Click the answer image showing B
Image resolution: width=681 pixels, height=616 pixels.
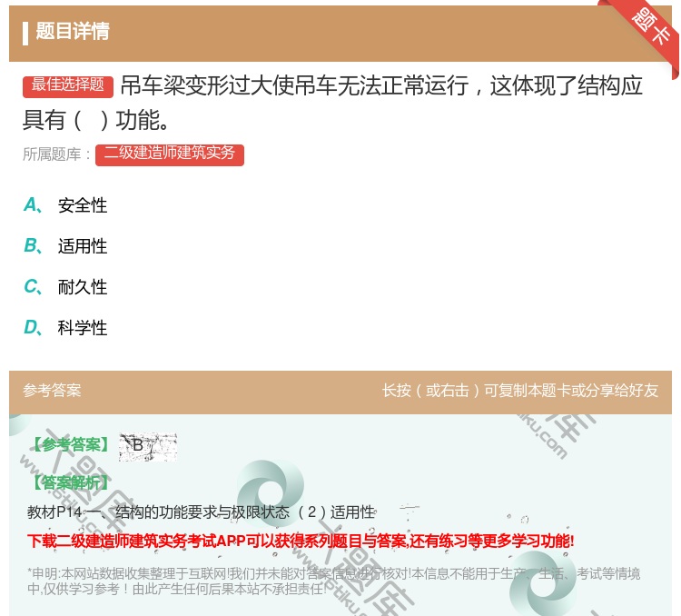coord(148,446)
